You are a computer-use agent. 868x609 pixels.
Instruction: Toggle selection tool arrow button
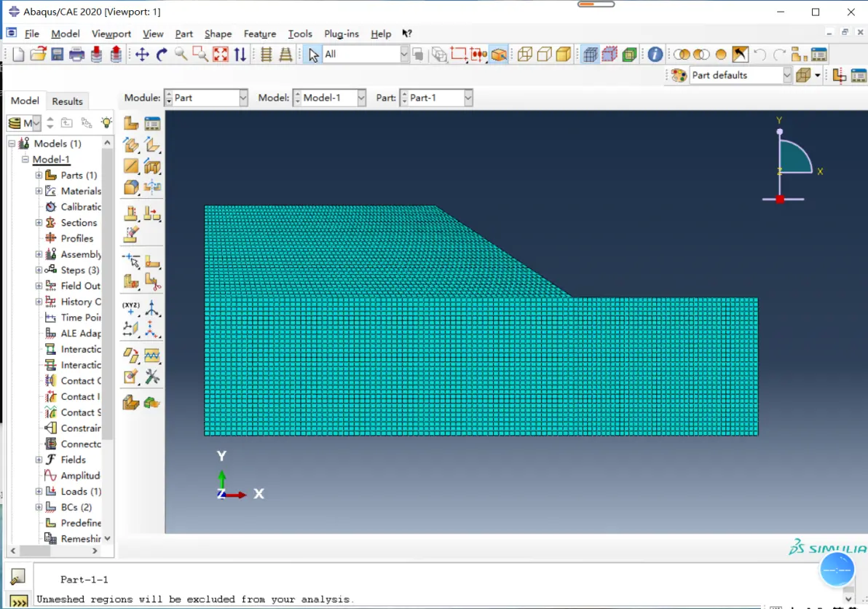tap(313, 54)
